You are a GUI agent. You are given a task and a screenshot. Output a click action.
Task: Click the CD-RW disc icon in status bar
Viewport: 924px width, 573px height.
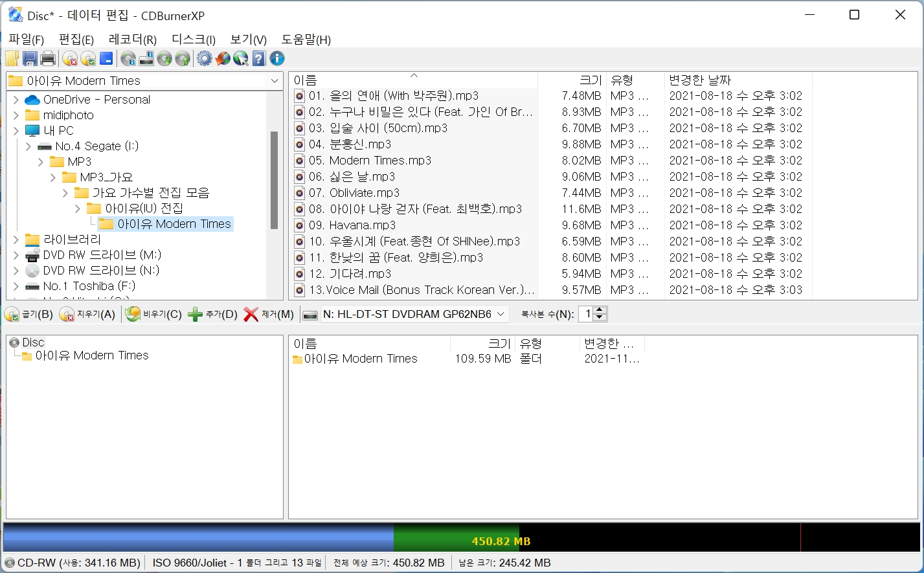point(10,563)
